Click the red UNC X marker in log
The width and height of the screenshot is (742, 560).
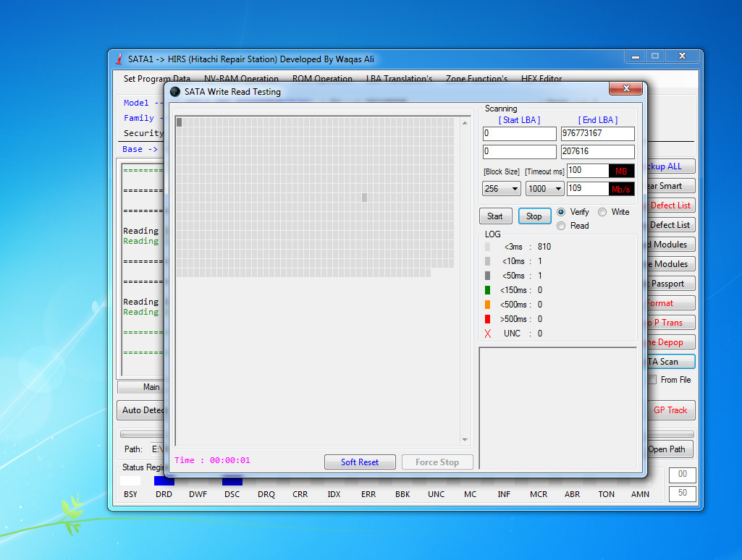coord(488,334)
